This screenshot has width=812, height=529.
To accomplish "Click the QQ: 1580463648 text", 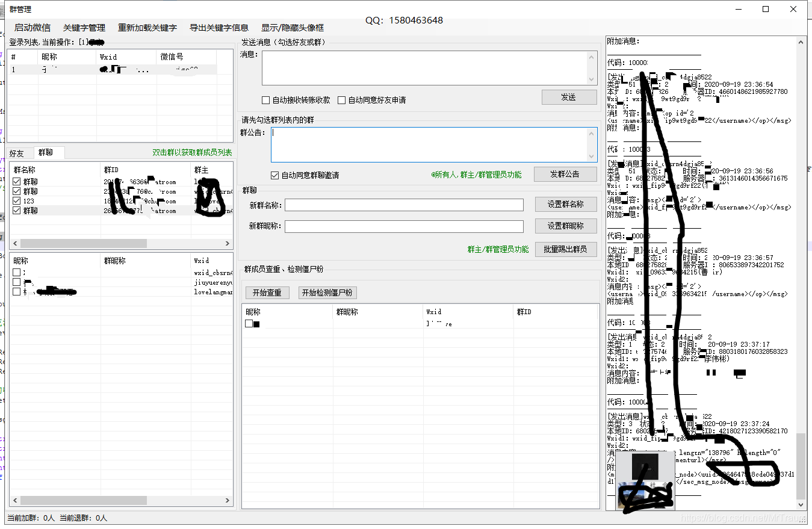I will pyautogui.click(x=404, y=20).
